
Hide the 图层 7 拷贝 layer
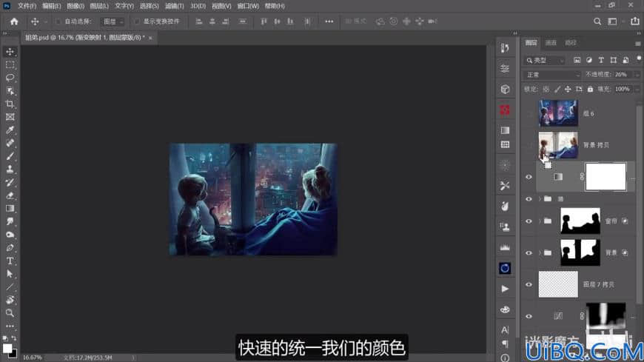tap(529, 284)
